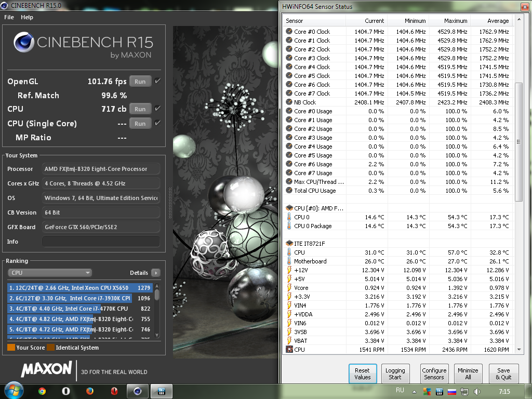This screenshot has height=399, width=532.
Task: Select ranking entry Intel Core i7-4770K
Action: (x=80, y=309)
